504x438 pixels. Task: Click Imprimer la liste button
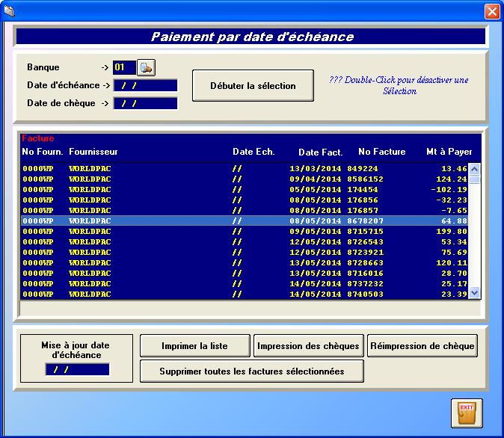coord(194,346)
